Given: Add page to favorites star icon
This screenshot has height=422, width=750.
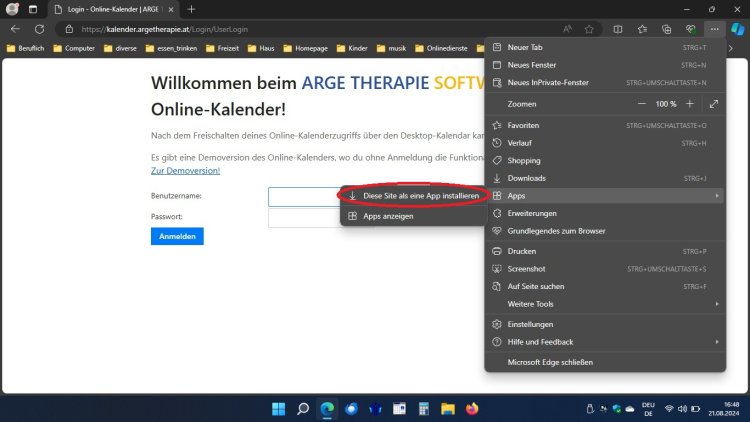Looking at the screenshot, I should 589,29.
